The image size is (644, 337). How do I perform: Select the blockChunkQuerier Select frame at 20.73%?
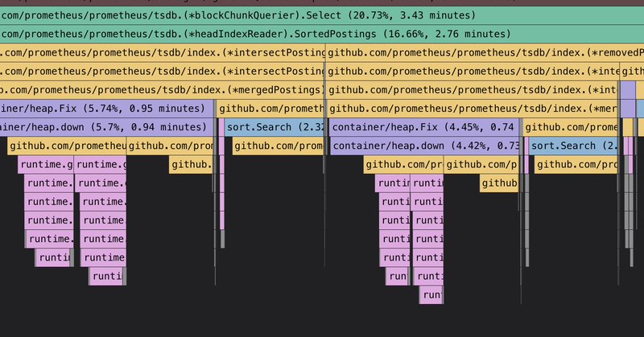tap(322, 15)
